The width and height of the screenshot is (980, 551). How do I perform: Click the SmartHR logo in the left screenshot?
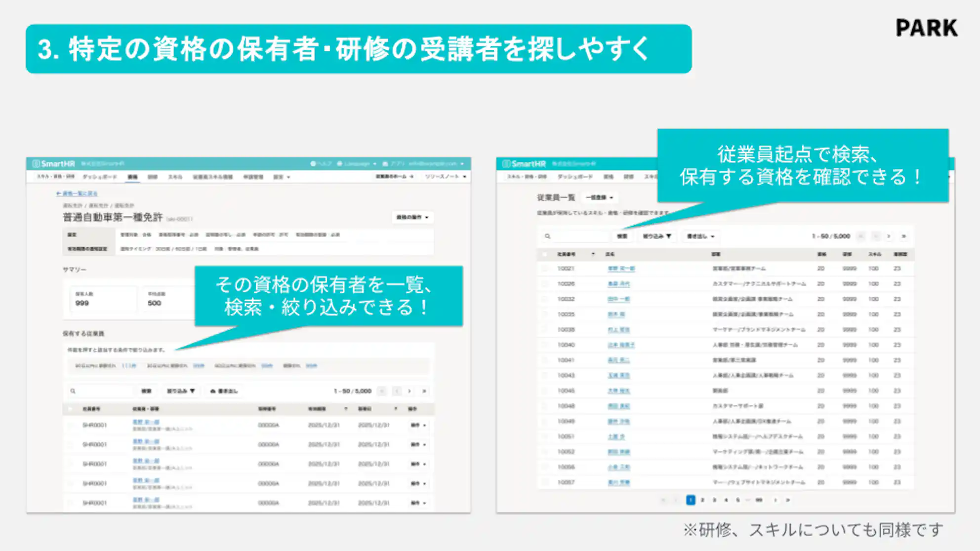pos(53,163)
